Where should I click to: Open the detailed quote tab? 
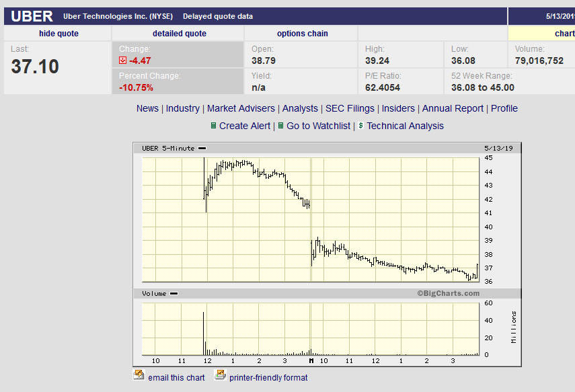[180, 34]
